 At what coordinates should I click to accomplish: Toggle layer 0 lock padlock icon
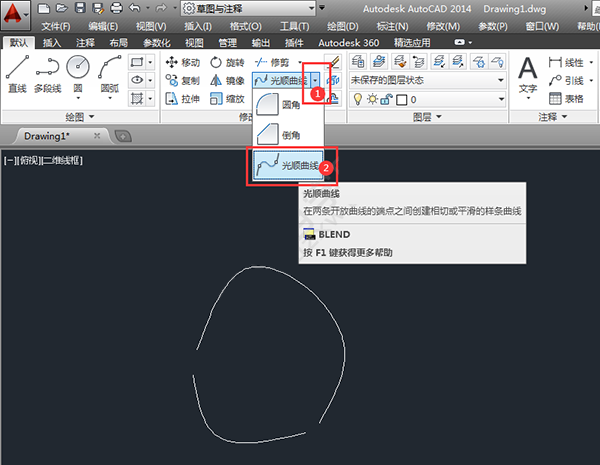[386, 100]
